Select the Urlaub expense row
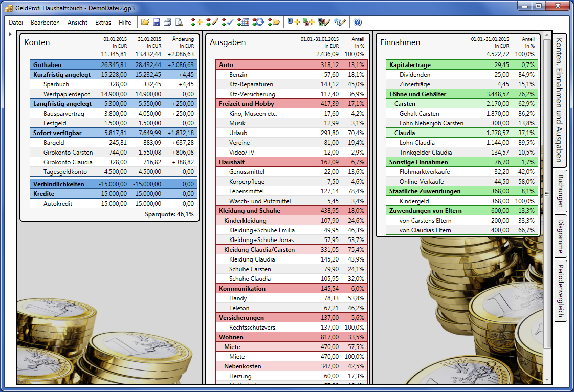Image resolution: width=574 pixels, height=392 pixels. click(291, 133)
